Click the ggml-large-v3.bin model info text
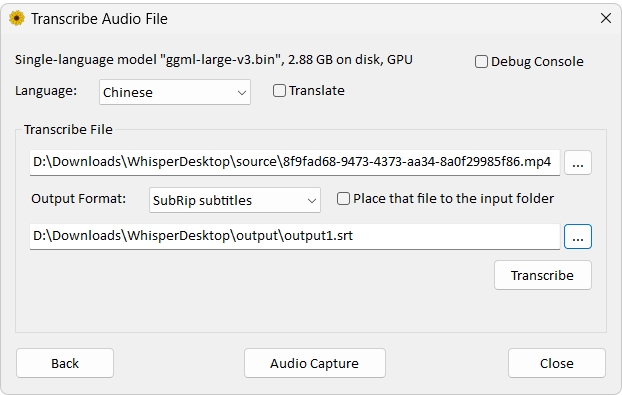 tap(214, 60)
